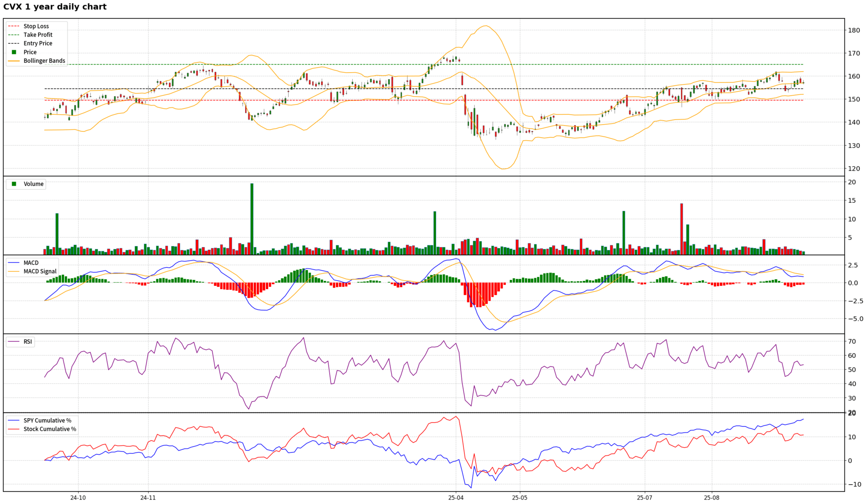Click the Bollinger Bands legend entry
867x504 pixels.
pos(44,61)
